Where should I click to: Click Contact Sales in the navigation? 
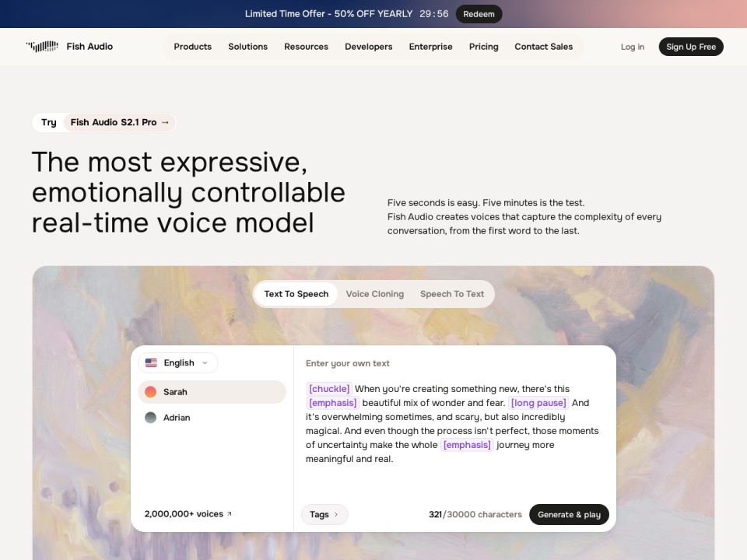(544, 47)
